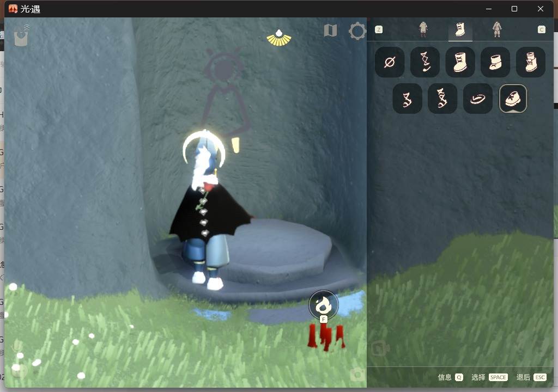Open the folded map icon
558x392 pixels.
tap(331, 30)
